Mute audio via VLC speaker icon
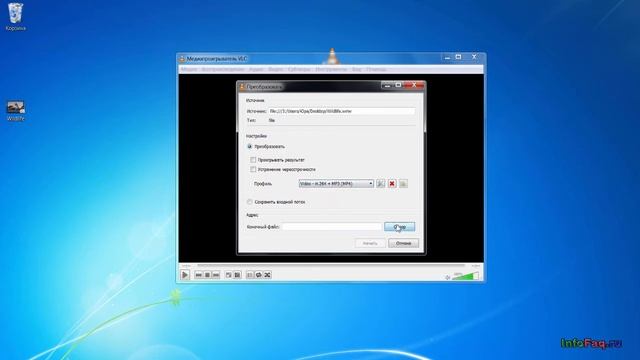 447,277
